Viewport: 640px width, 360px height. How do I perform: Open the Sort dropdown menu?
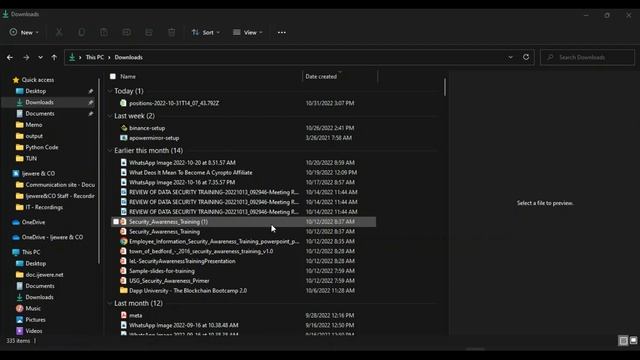206,33
